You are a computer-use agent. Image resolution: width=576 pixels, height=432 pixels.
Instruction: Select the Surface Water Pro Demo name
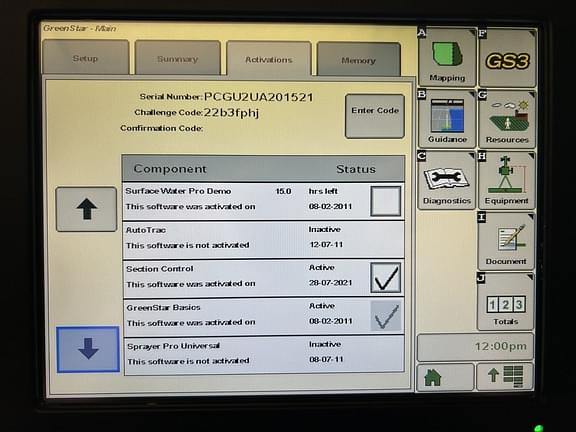point(178,191)
